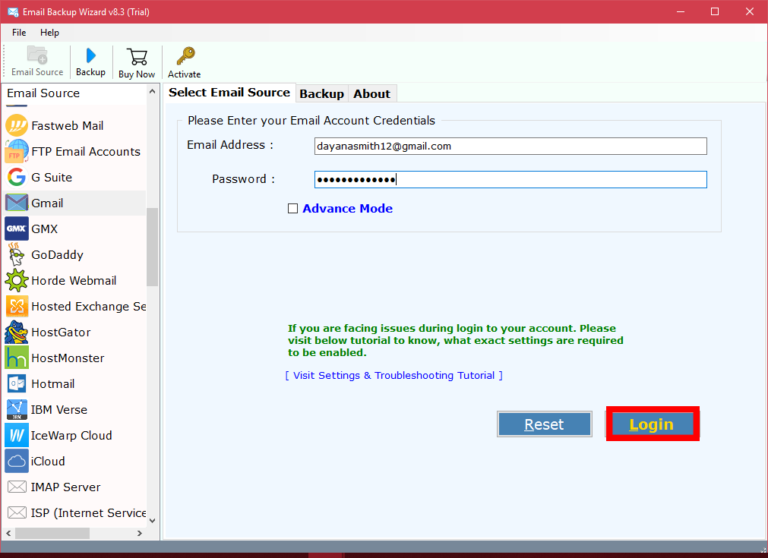Maximize the Email Backup Wizard window
Viewport: 768px width, 558px height.
tap(715, 12)
